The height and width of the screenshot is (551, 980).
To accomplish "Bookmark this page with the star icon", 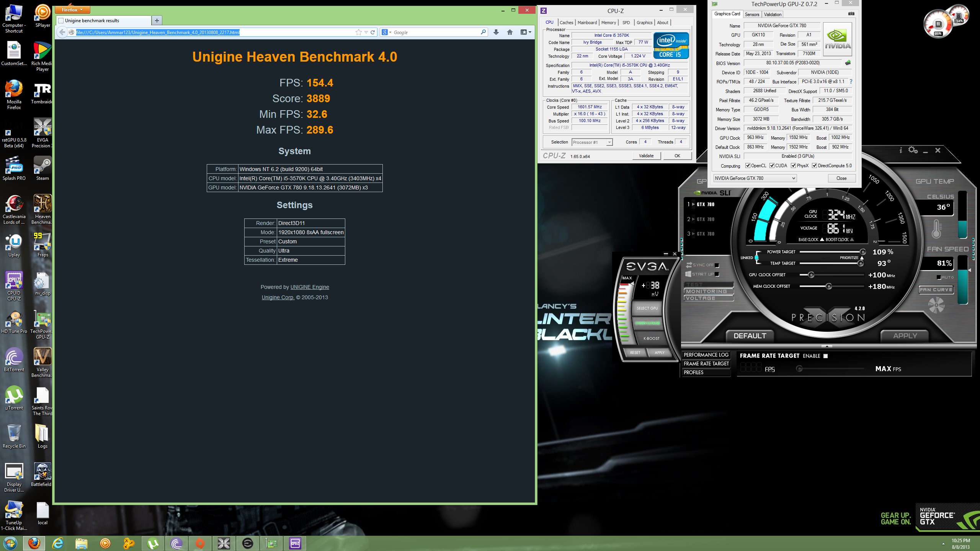I will tap(358, 32).
